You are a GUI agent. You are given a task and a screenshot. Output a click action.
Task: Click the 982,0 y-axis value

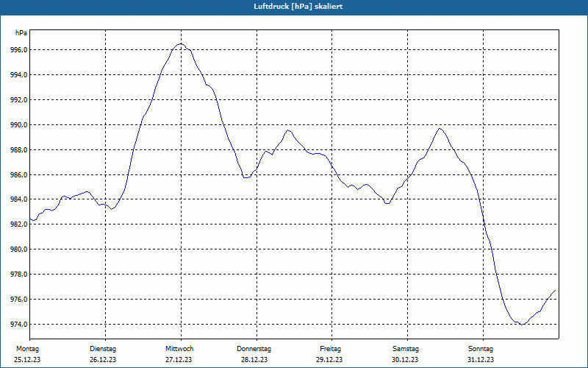18,224
